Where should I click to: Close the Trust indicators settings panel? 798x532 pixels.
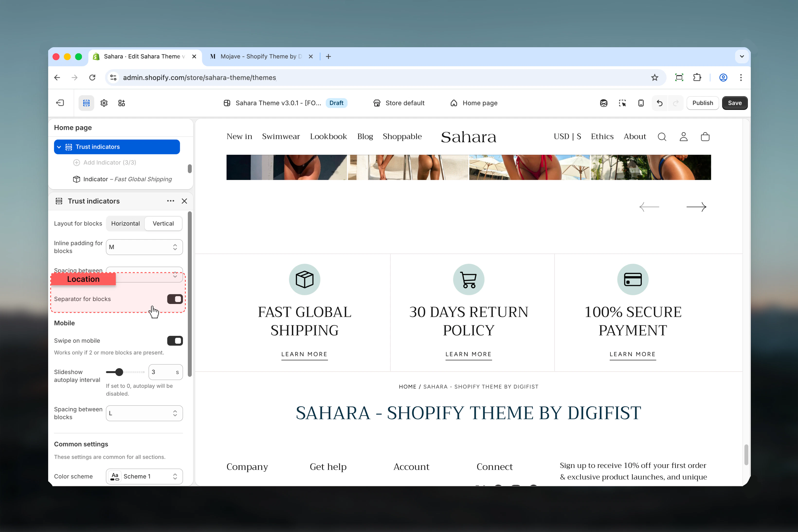tap(184, 201)
